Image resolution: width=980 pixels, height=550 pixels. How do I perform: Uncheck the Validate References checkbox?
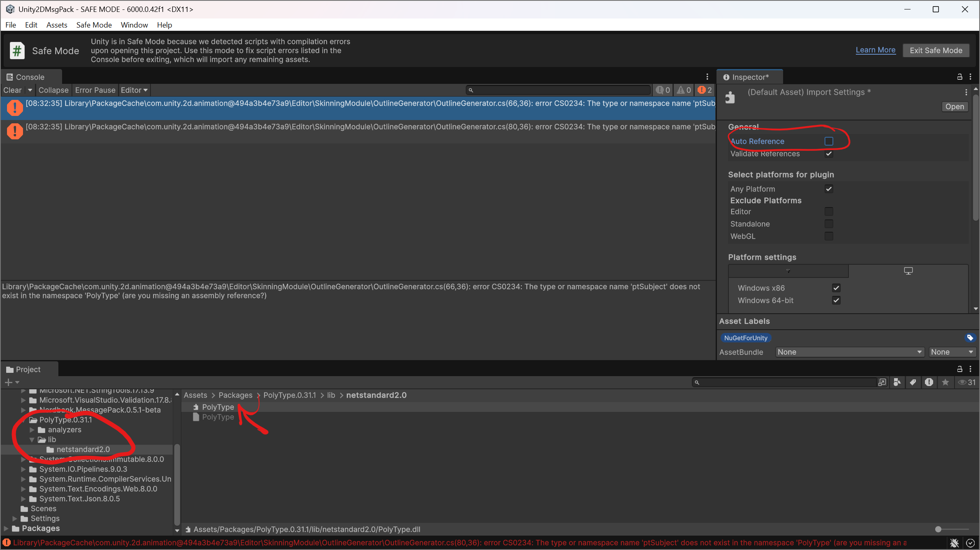pyautogui.click(x=829, y=154)
